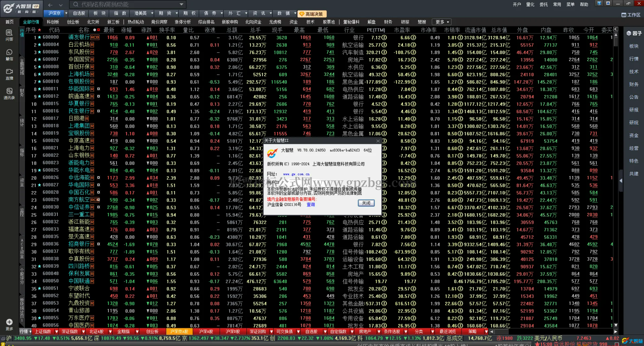Open the 委托 menu
Screen dimensions: 644x346
544,4
